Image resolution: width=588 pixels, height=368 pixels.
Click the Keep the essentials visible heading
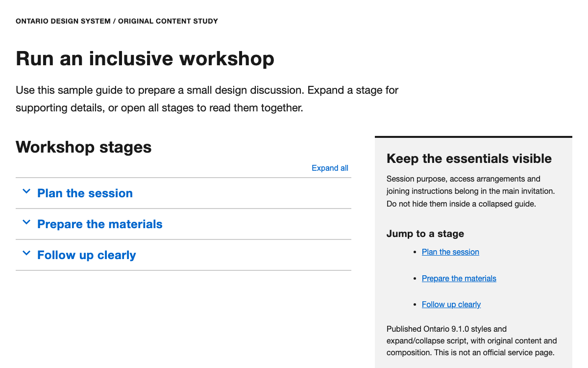[x=469, y=158]
